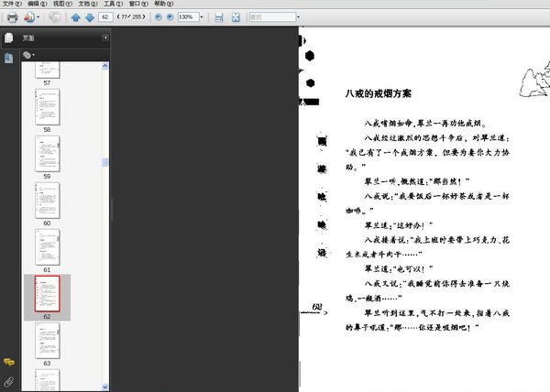The image size is (550, 392).
Task: Click the last line ending 你还是吸烟吧!
Action: pyautogui.click(x=412, y=328)
